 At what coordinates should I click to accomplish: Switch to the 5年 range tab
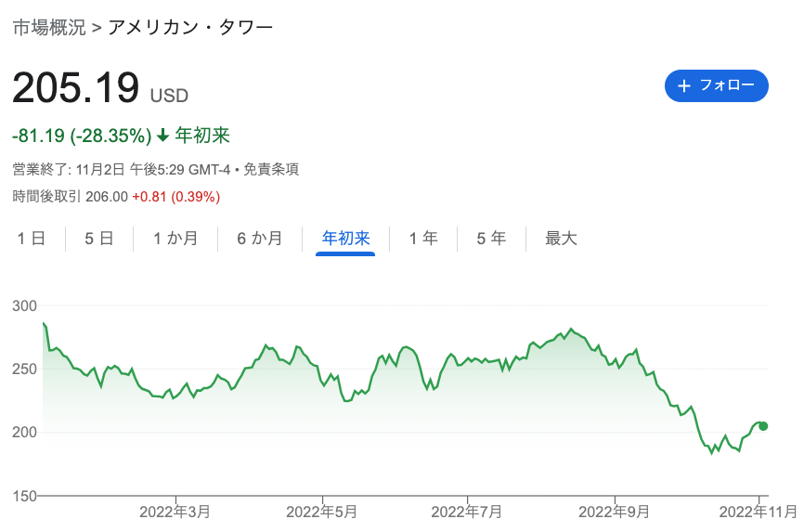click(x=491, y=239)
